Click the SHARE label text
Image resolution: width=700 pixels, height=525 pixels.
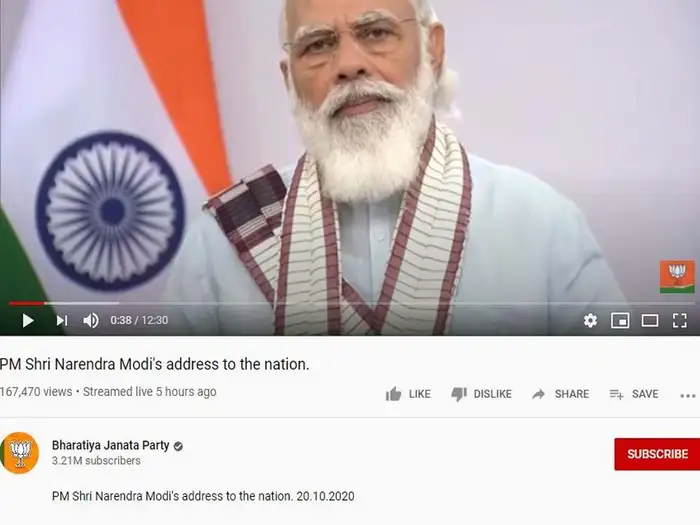pyautogui.click(x=572, y=394)
